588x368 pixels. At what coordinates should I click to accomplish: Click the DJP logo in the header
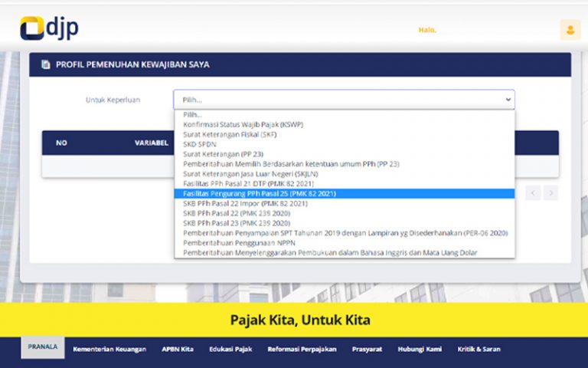tap(49, 28)
